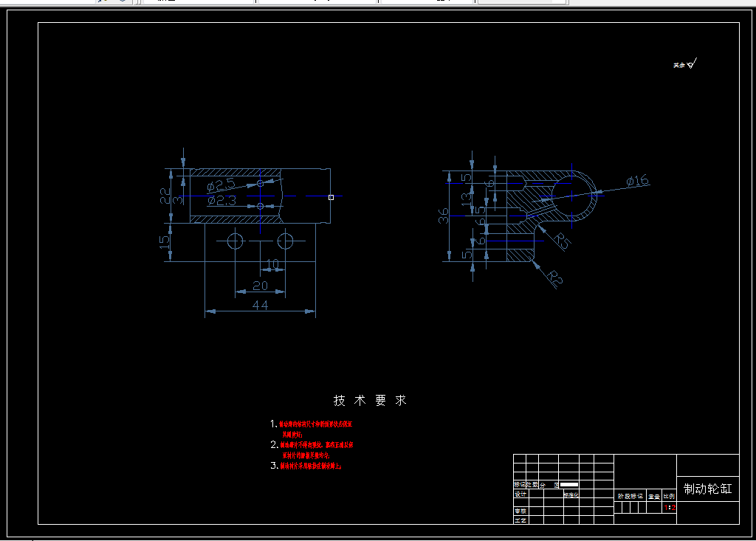The height and width of the screenshot is (541, 756).
Task: Click the 设计 cell in title block
Action: [x=520, y=495]
